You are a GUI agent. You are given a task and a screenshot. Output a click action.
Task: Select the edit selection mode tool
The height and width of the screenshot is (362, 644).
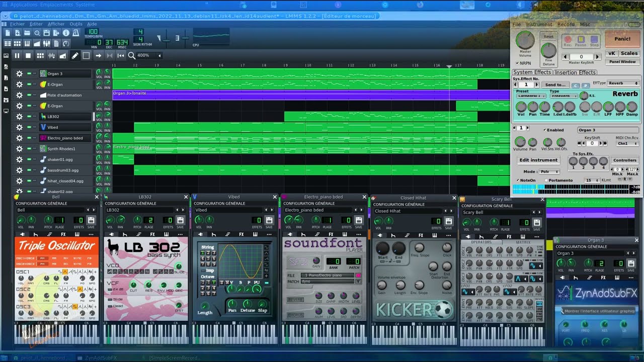pos(86,56)
